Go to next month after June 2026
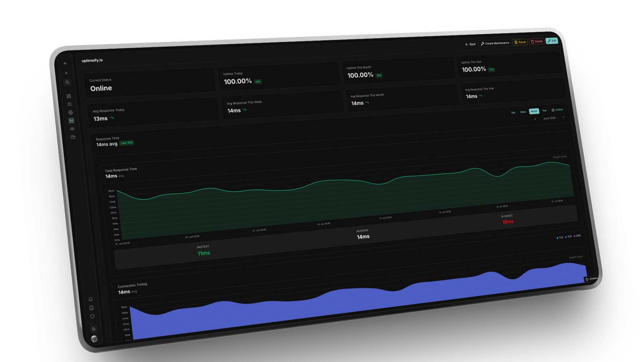 [x=563, y=117]
